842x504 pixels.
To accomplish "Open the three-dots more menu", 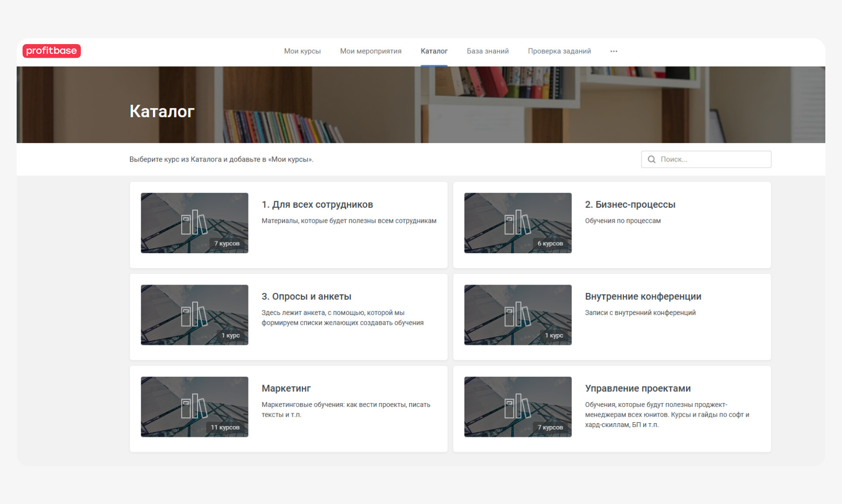I will 614,51.
